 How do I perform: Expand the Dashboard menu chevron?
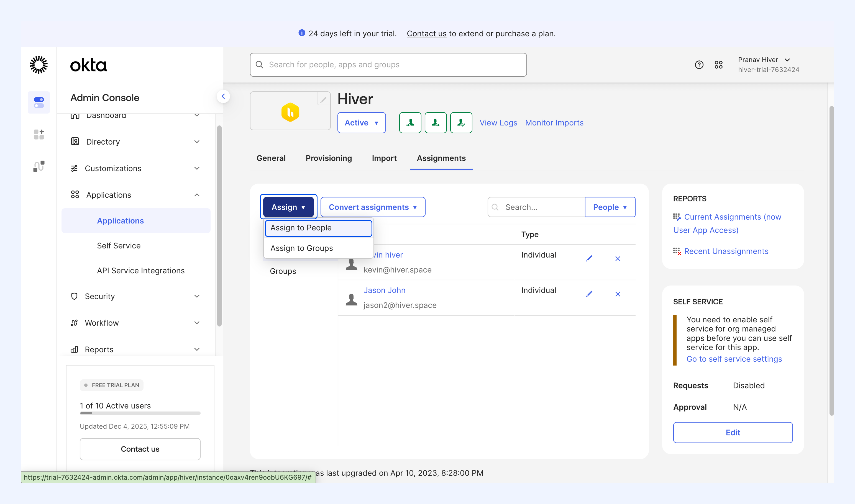197,115
